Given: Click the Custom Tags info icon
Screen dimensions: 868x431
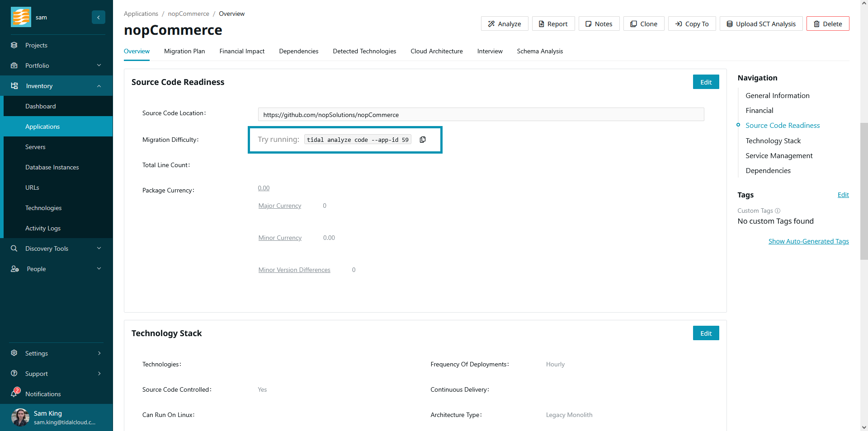Looking at the screenshot, I should [778, 211].
